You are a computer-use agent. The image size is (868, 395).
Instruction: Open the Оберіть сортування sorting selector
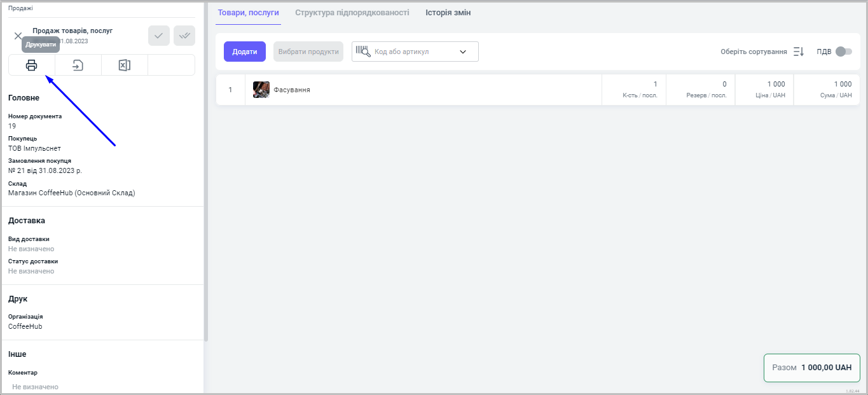[754, 52]
